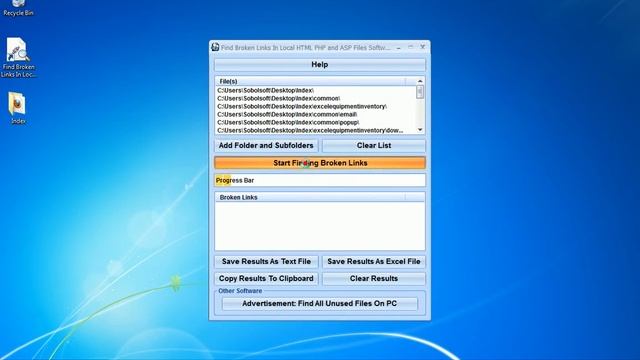Select the row ending in index\common\
Viewport: 640px width, 360px height.
click(x=316, y=98)
